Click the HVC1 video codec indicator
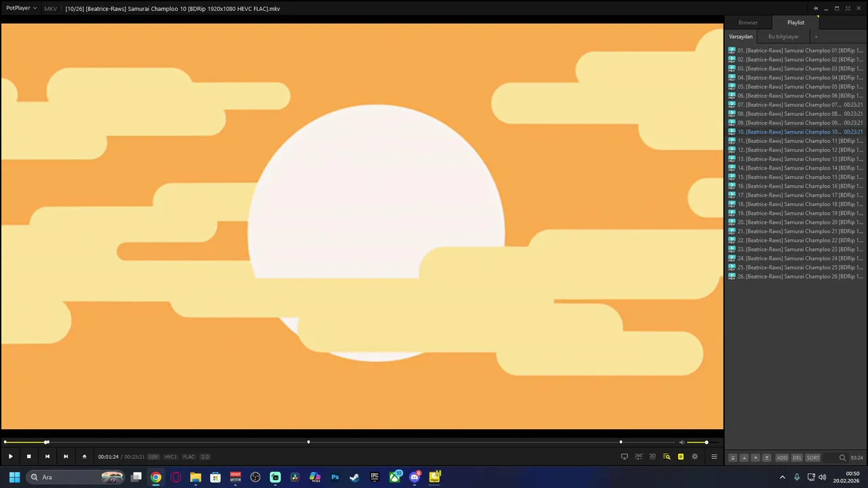This screenshot has height=488, width=868. (x=170, y=457)
